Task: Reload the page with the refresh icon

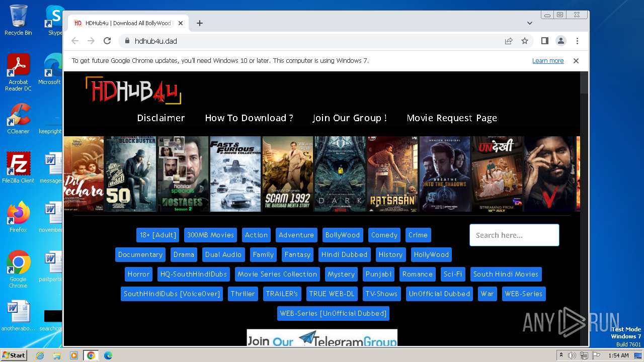Action: (107, 41)
